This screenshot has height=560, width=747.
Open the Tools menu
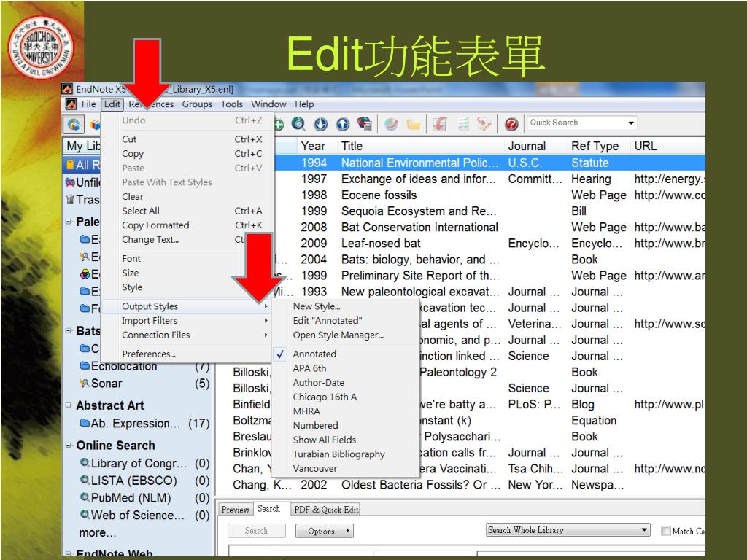click(231, 104)
